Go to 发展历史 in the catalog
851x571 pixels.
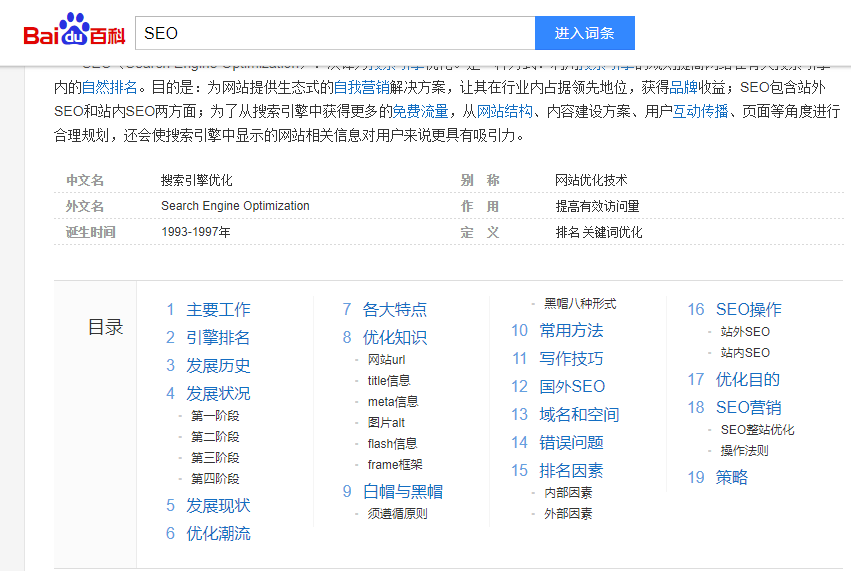click(x=218, y=366)
